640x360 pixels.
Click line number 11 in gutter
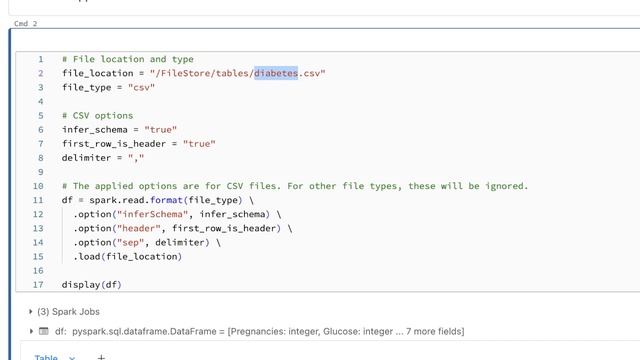[38, 200]
